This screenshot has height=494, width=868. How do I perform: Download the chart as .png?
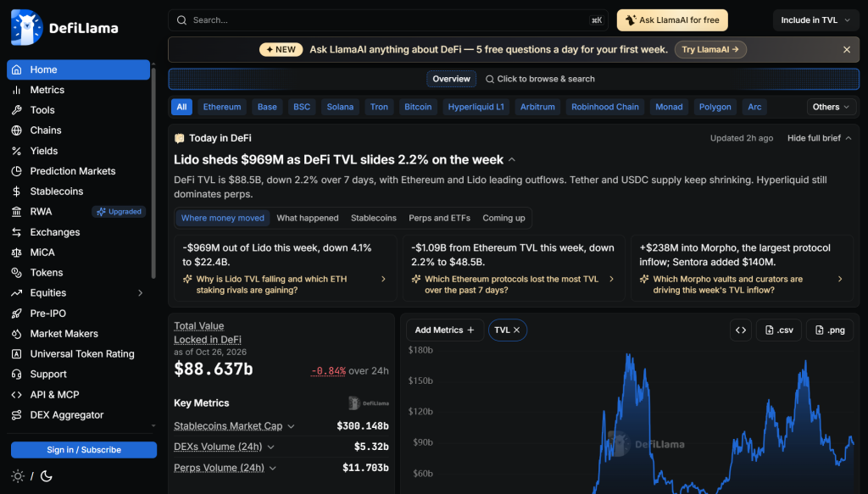point(829,330)
